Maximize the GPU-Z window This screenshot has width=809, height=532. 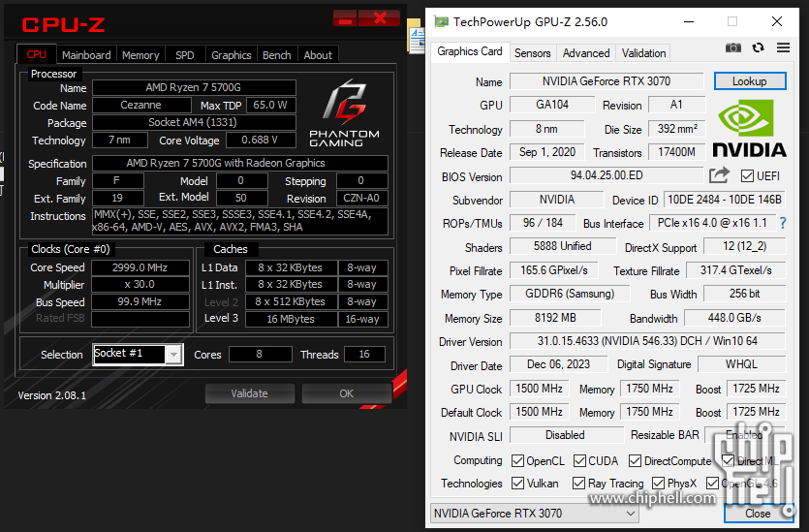click(732, 21)
